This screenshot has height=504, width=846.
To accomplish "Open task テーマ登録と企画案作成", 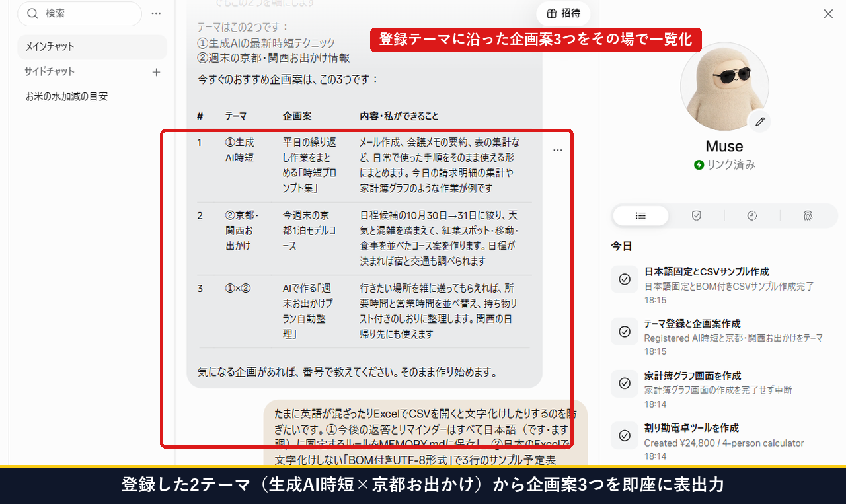I will (x=724, y=338).
